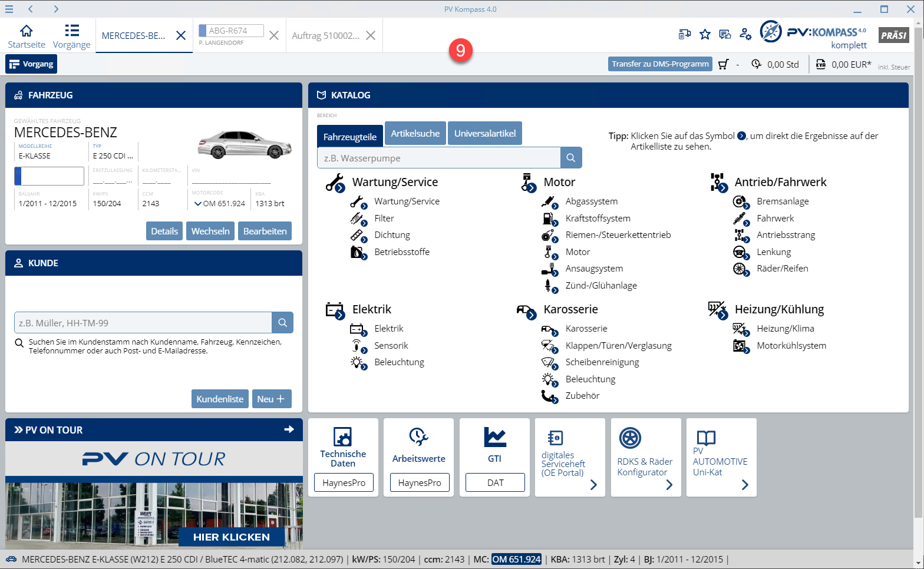Click the PV ON TOUR header arrow
This screenshot has height=569, width=924.
point(289,429)
